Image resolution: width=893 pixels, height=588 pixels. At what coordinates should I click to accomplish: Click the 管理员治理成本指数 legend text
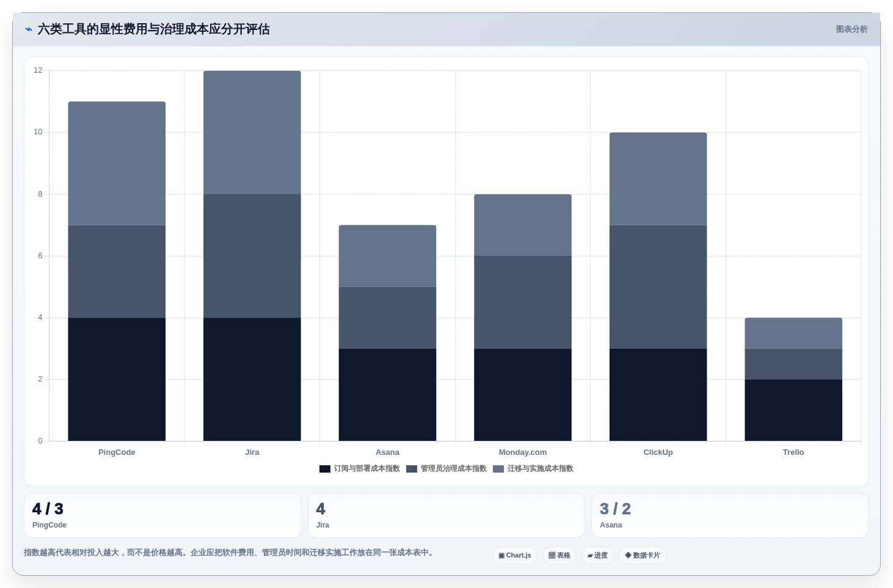click(x=454, y=469)
